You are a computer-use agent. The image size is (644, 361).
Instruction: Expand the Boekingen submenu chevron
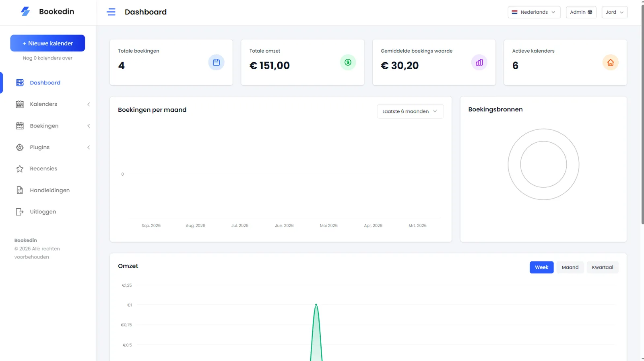tap(89, 126)
